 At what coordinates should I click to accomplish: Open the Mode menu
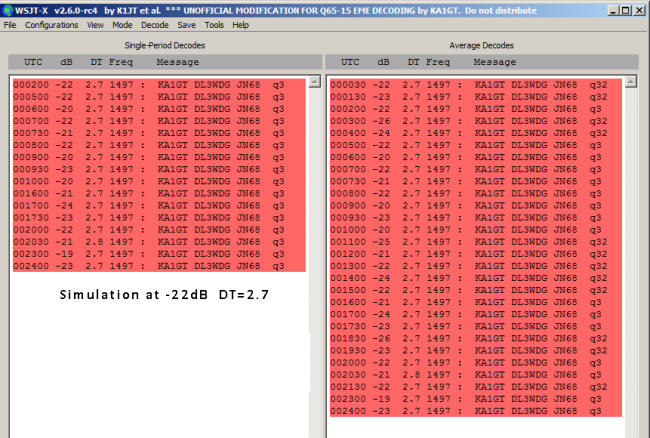point(122,25)
